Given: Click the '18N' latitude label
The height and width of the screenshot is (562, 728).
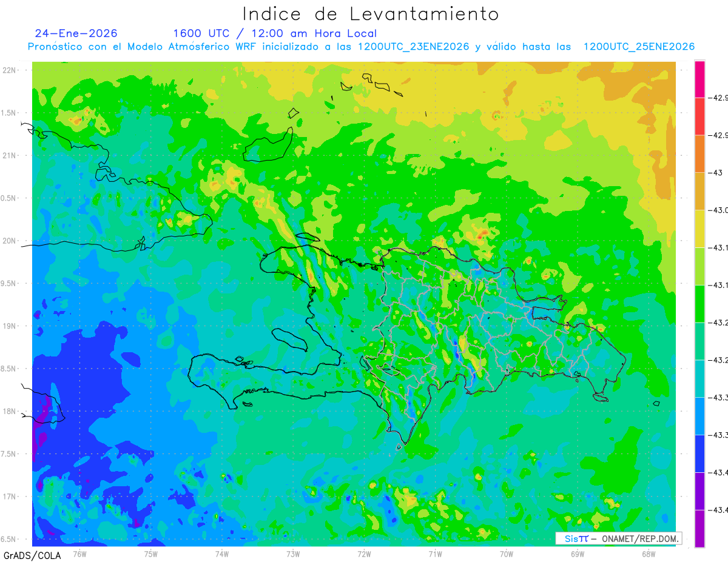Looking at the screenshot, I should point(10,411).
